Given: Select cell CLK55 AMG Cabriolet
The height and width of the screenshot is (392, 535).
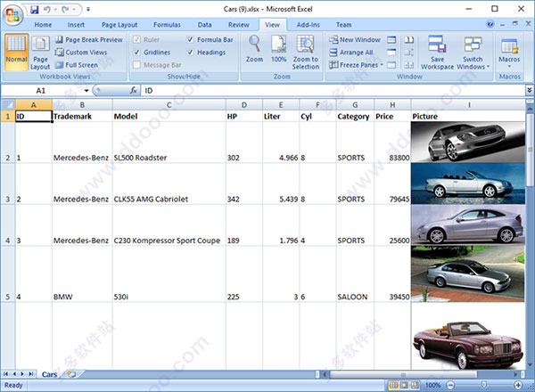Looking at the screenshot, I should [169, 184].
